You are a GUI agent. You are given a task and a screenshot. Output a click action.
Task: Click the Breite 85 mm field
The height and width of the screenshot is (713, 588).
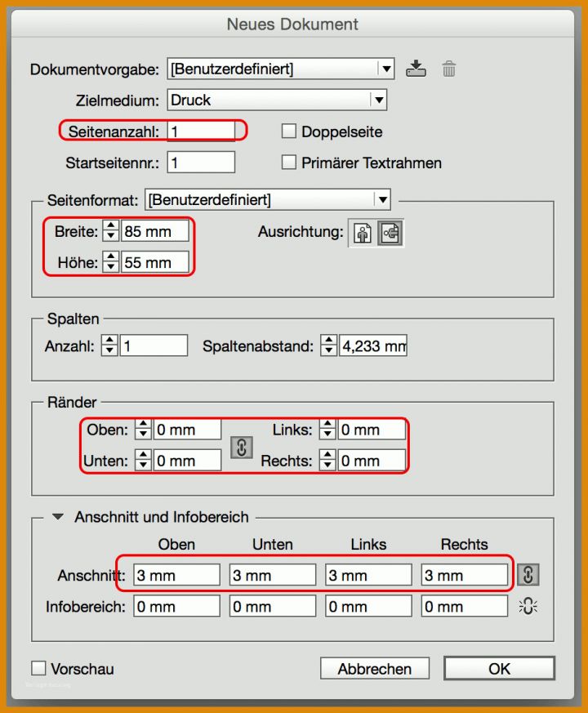[154, 231]
